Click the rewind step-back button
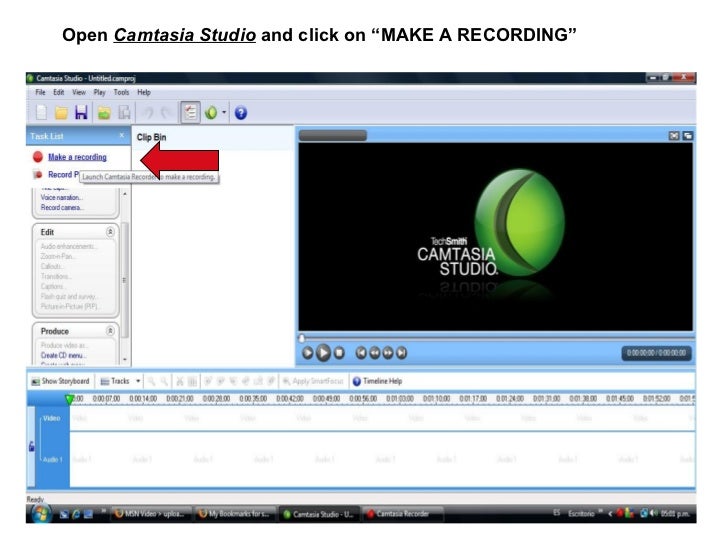Screen dimensions: 728x546 (374, 353)
